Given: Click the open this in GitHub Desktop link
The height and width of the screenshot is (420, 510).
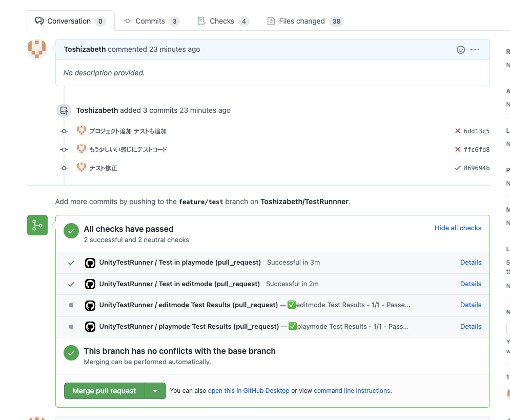Looking at the screenshot, I should point(249,391).
